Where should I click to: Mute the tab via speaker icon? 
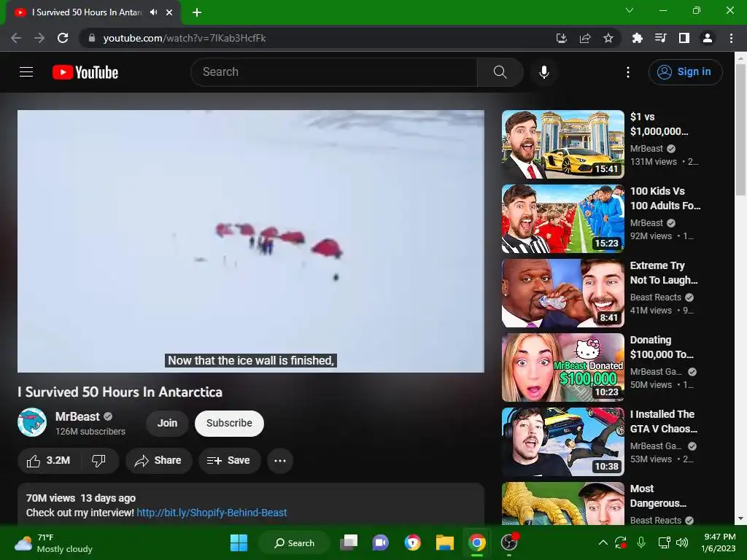(153, 12)
